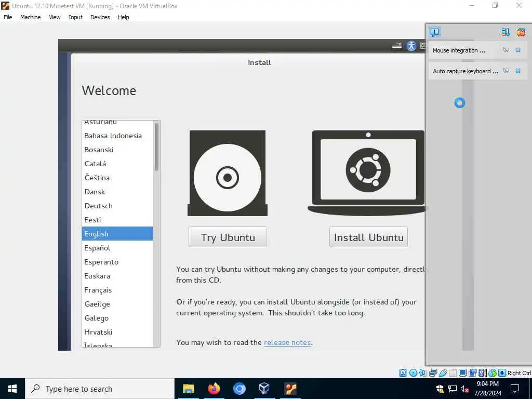532x399 pixels.
Task: Select English in the language list
Action: click(117, 234)
